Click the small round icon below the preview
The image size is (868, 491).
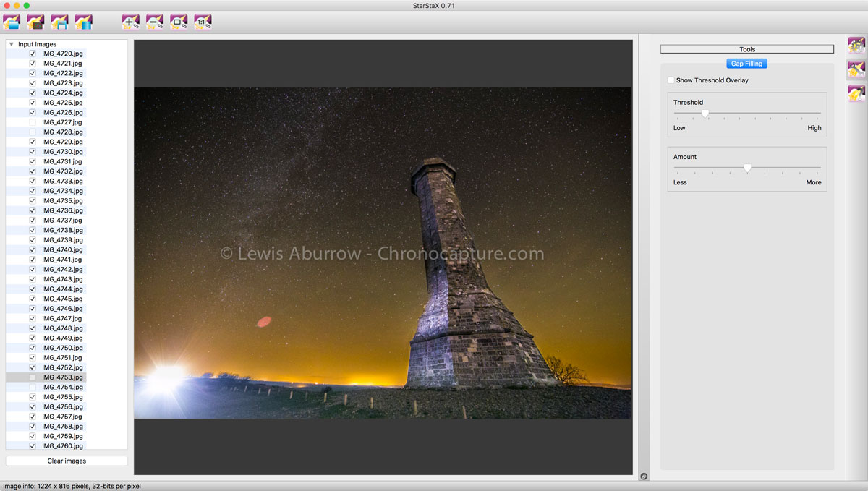pyautogui.click(x=644, y=477)
